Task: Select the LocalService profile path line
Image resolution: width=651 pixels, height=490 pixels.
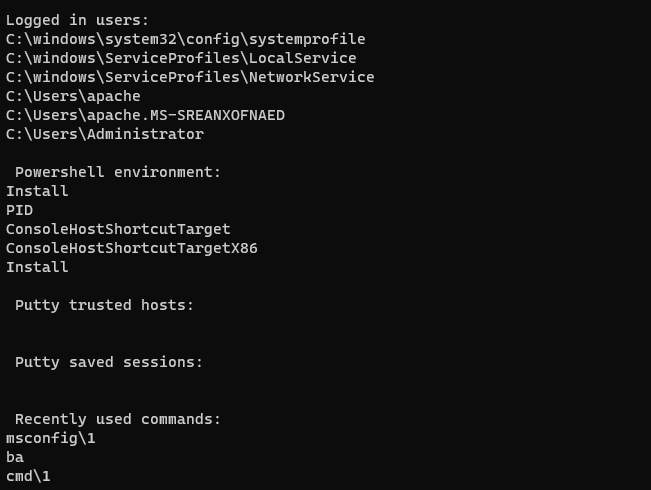Action: [x=181, y=58]
